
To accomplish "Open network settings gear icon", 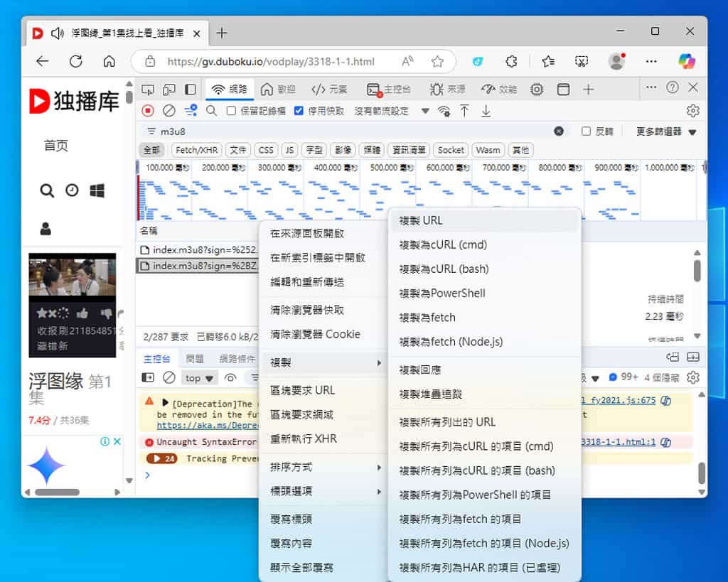I will (x=692, y=111).
